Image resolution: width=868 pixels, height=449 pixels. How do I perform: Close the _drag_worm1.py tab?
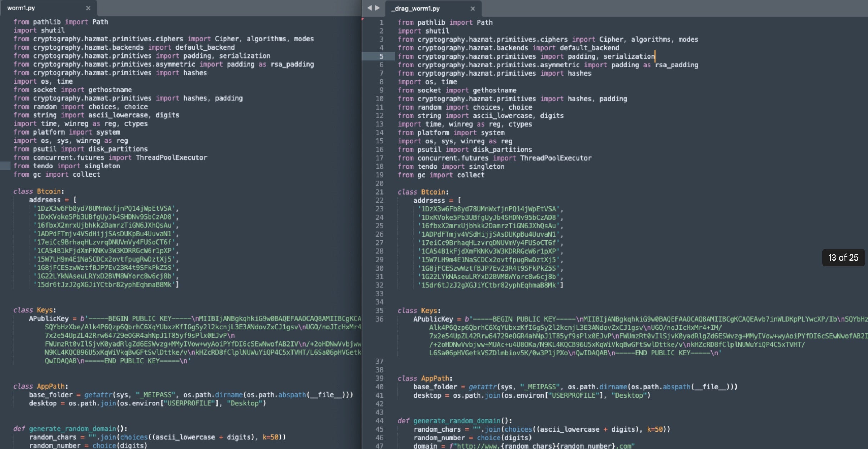(473, 9)
